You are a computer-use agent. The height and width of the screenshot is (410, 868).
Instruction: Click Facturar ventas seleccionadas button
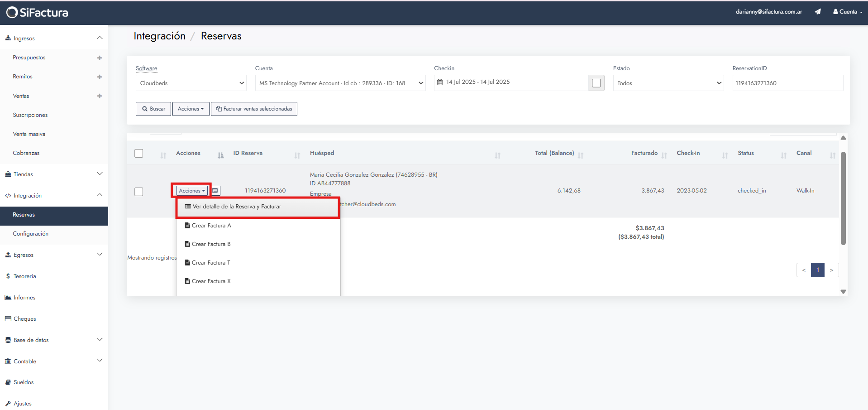point(254,109)
